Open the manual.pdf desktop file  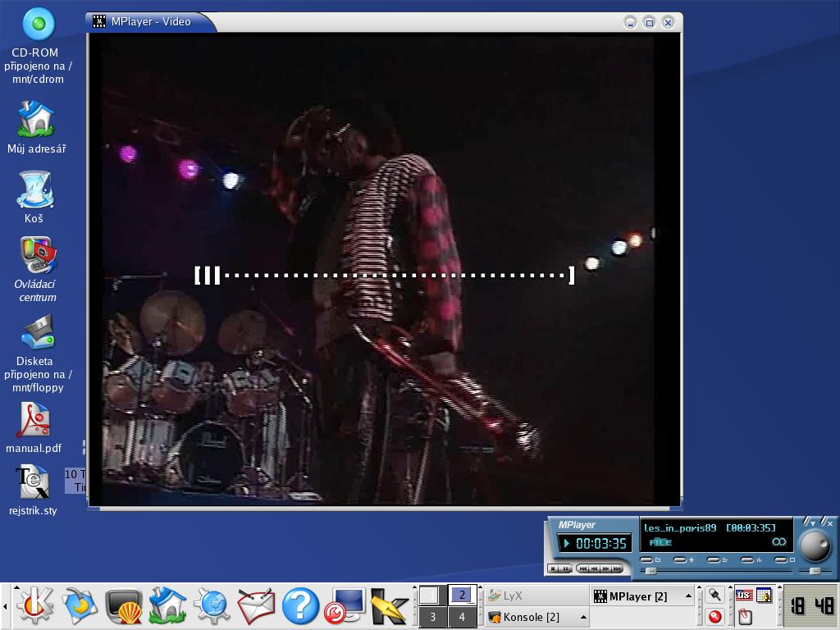(x=34, y=428)
